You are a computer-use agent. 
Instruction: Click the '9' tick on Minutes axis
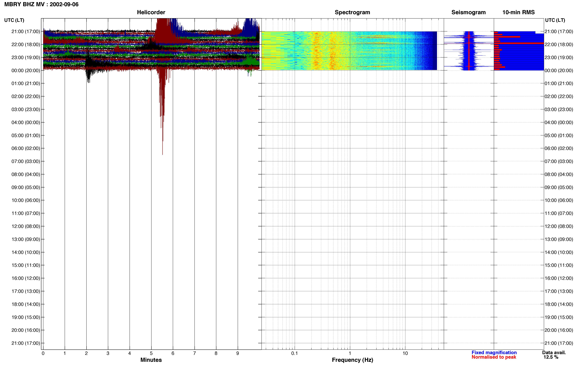point(238,353)
